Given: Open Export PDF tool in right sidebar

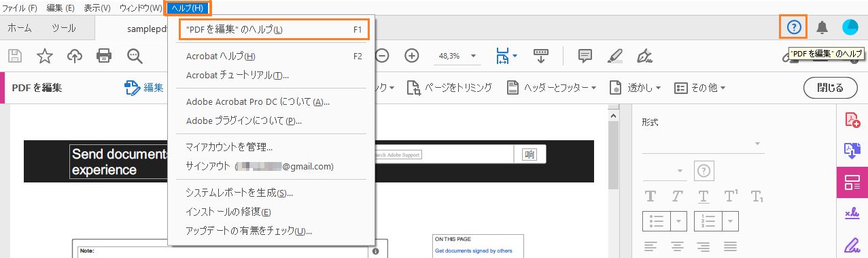Looking at the screenshot, I should [852, 151].
